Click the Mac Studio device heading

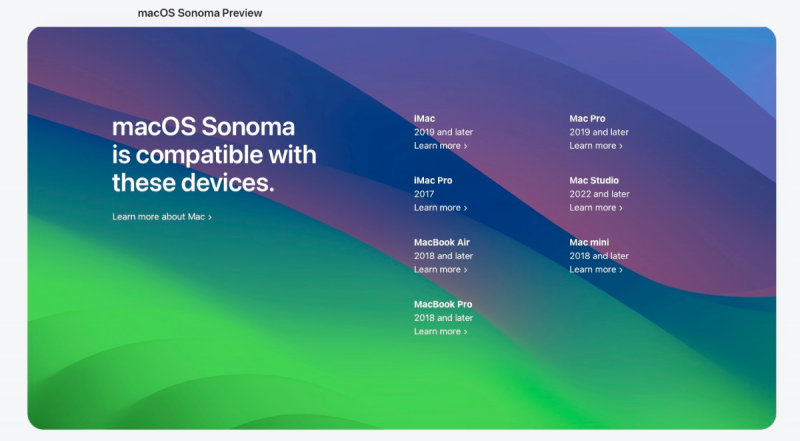coord(594,181)
